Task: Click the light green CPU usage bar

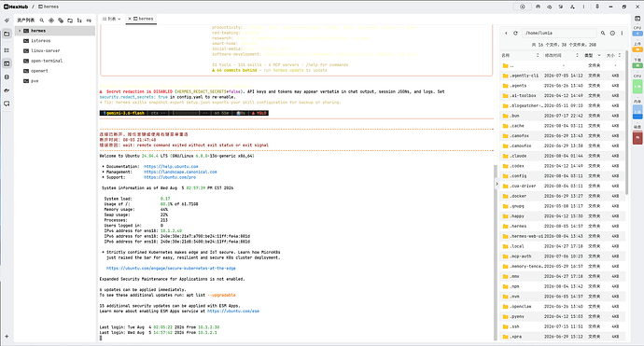Action: [x=637, y=87]
